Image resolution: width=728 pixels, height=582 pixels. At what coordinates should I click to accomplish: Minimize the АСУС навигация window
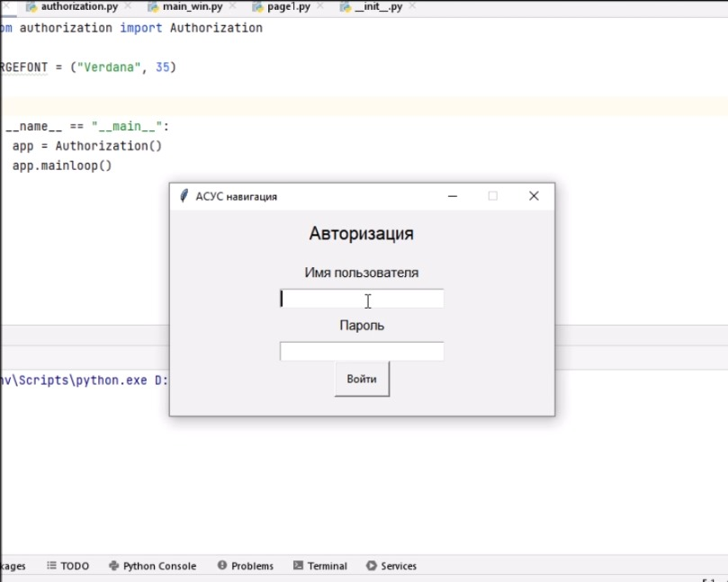coord(453,196)
